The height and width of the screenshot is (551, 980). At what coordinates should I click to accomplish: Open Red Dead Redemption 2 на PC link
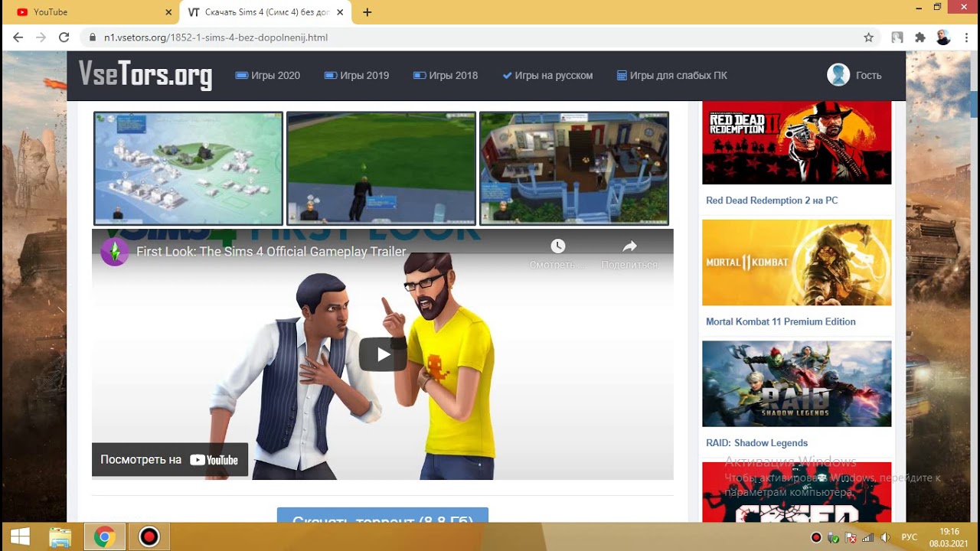pos(772,201)
